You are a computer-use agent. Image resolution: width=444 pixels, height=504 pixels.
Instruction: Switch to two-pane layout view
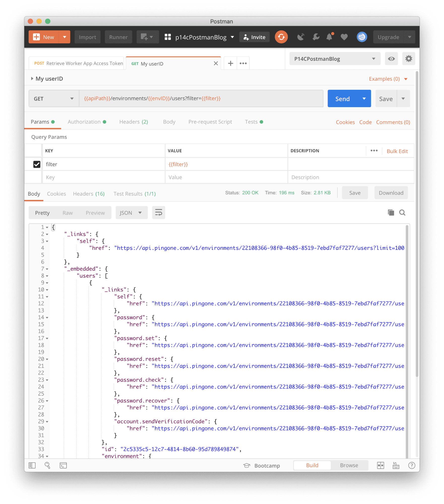click(380, 465)
